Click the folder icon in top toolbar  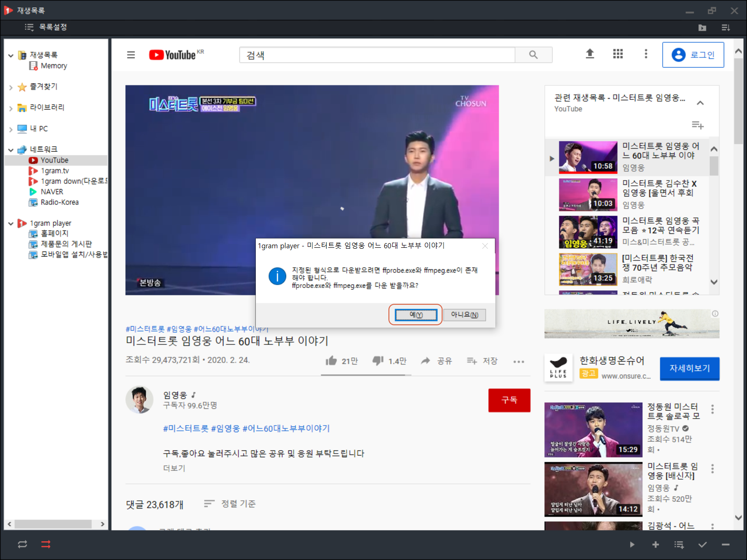click(702, 28)
